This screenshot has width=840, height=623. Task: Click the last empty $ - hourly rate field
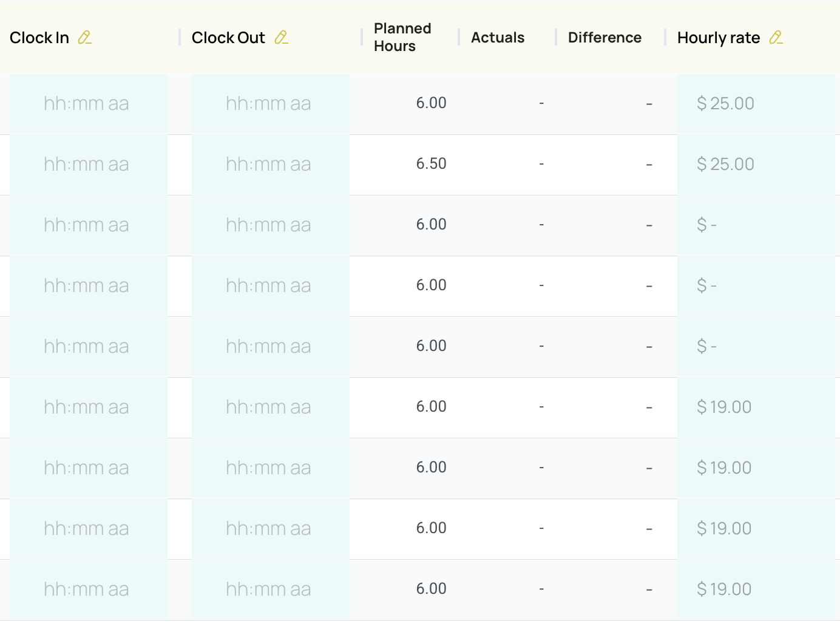(x=756, y=347)
